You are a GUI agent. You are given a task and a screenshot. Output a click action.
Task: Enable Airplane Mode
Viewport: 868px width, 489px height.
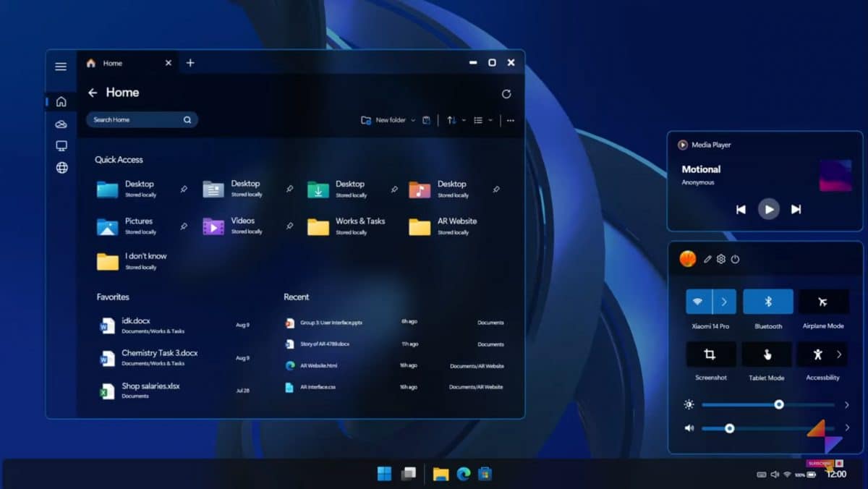point(823,302)
